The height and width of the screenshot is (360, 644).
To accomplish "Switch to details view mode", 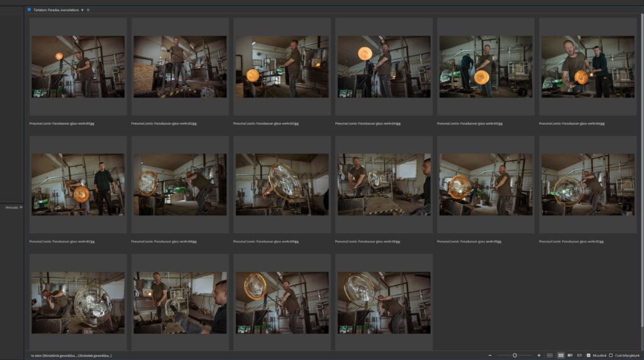I will pyautogui.click(x=570, y=356).
